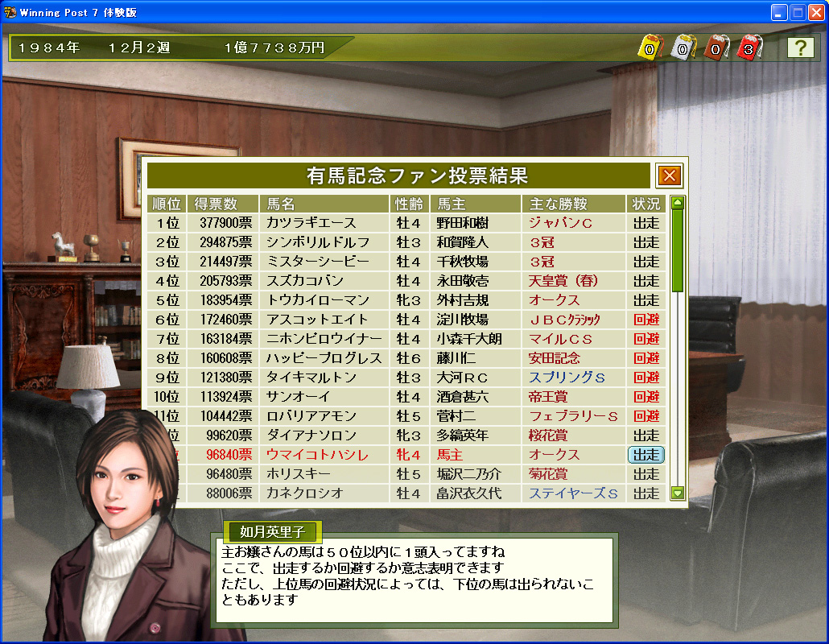Click the フェブラリーS main win entry
829x644 pixels.
[x=573, y=416]
